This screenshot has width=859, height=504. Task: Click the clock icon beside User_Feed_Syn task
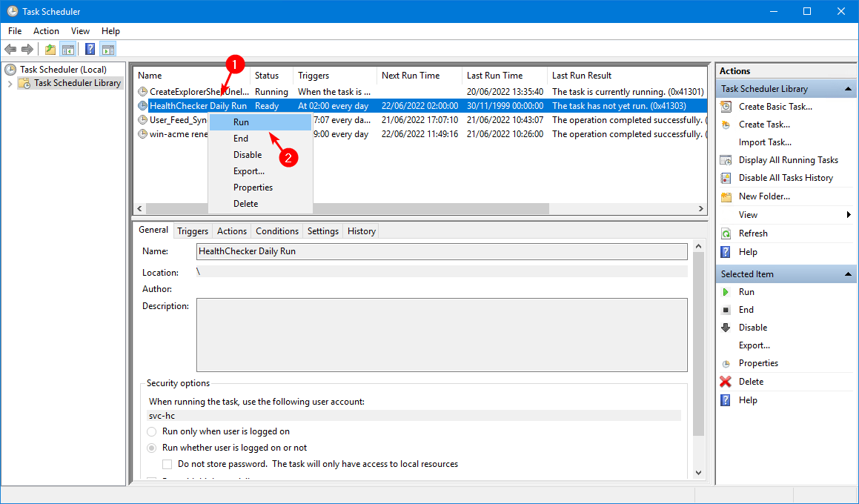coord(142,120)
